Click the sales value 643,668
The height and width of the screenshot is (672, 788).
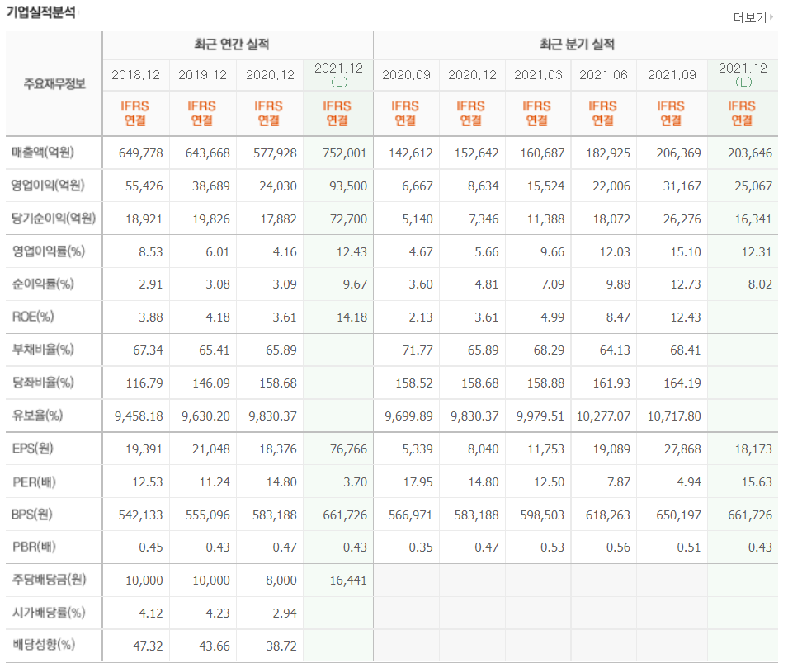(208, 153)
